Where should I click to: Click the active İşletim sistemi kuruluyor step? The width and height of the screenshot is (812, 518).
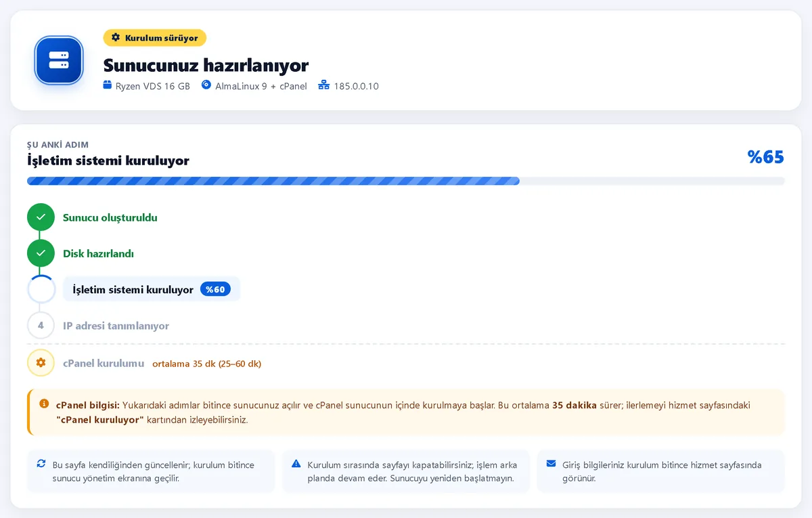[x=152, y=289]
